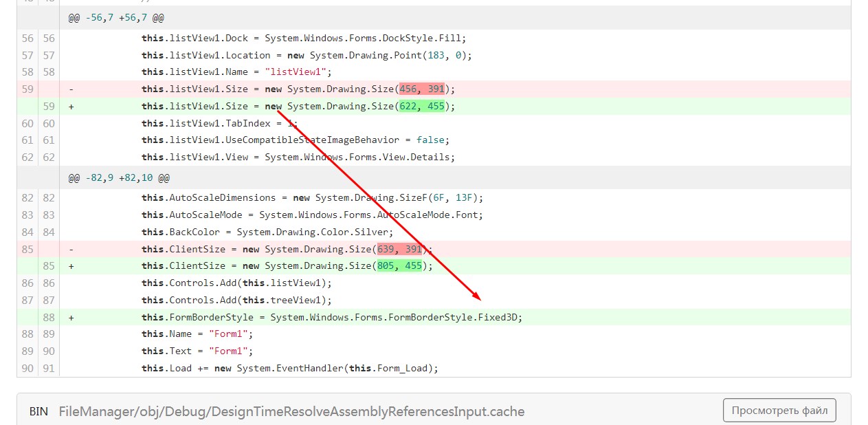Click line number 90 in the right column
The width and height of the screenshot is (868, 425).
tap(49, 351)
